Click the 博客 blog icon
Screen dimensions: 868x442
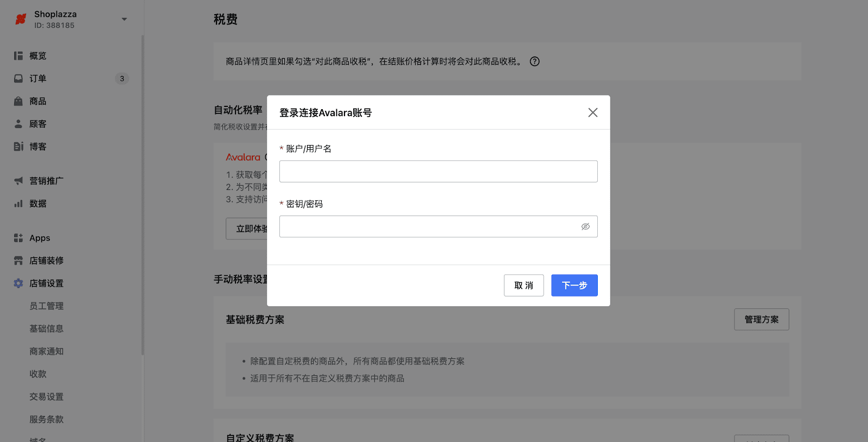pos(18,147)
